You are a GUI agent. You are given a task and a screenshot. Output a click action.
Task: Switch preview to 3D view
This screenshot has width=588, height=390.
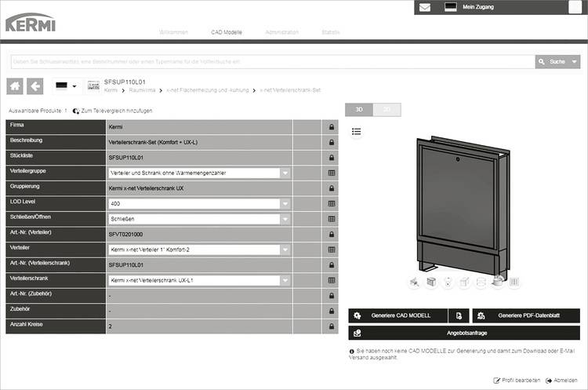point(358,110)
